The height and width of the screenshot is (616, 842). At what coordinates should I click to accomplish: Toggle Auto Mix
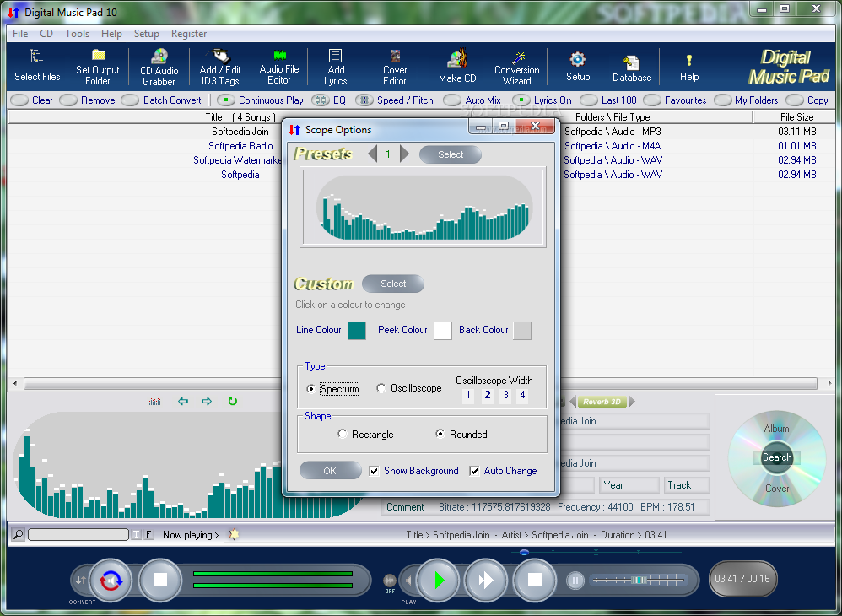[x=472, y=100]
